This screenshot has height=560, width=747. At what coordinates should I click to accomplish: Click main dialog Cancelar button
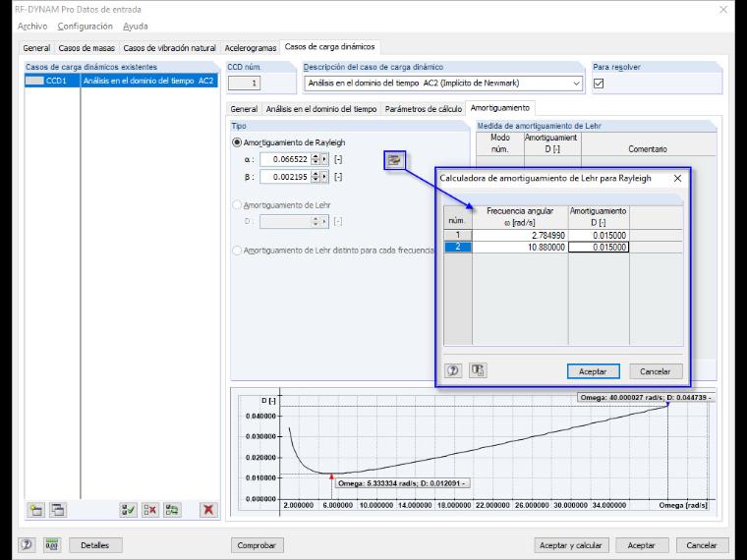pyautogui.click(x=702, y=545)
